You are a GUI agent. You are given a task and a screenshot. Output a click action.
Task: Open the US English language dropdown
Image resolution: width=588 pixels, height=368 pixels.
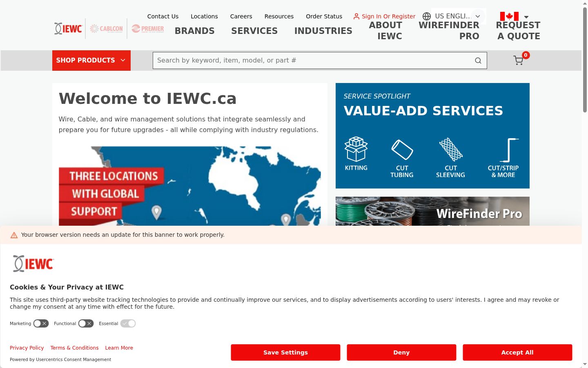coord(458,16)
